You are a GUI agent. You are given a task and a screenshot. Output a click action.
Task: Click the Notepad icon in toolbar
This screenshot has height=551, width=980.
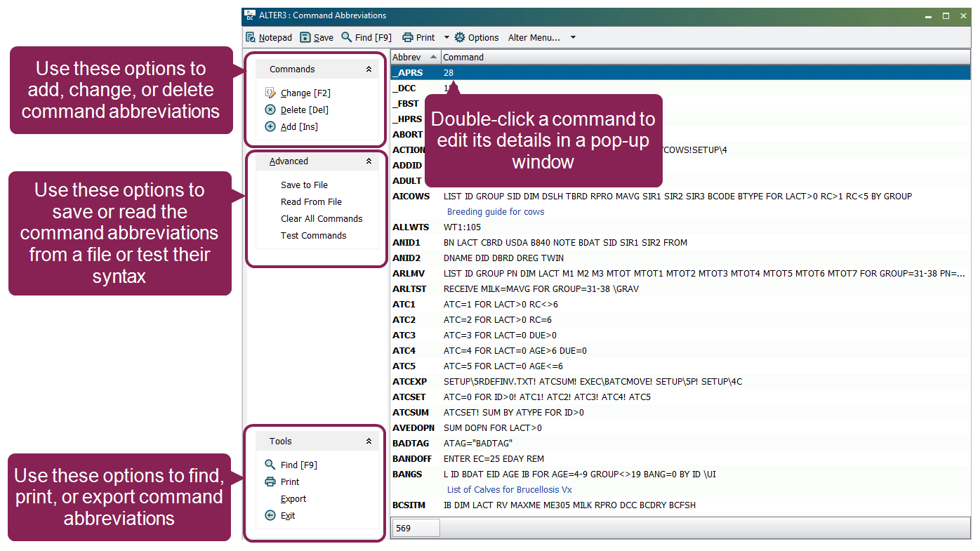[251, 37]
